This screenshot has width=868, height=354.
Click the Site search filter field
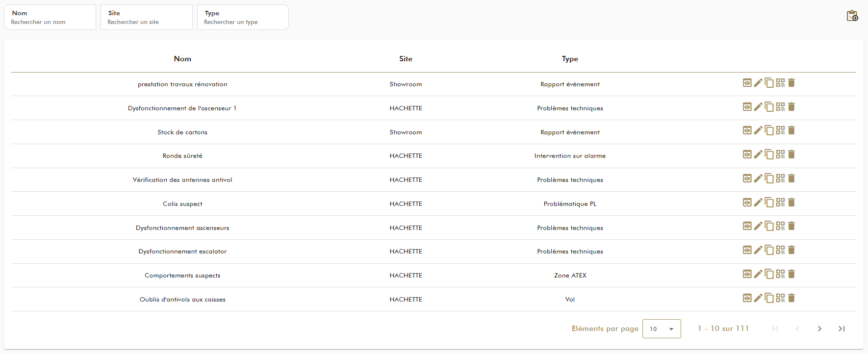click(x=146, y=22)
